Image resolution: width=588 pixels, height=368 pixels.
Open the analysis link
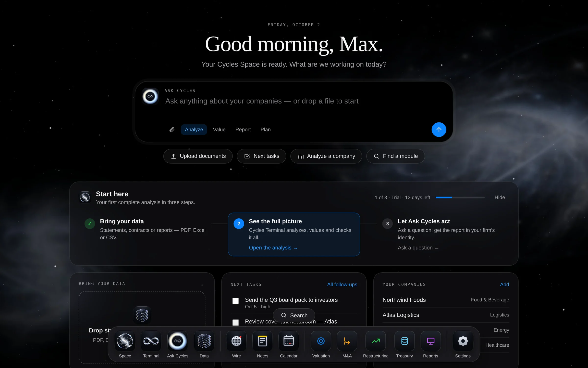pyautogui.click(x=273, y=248)
